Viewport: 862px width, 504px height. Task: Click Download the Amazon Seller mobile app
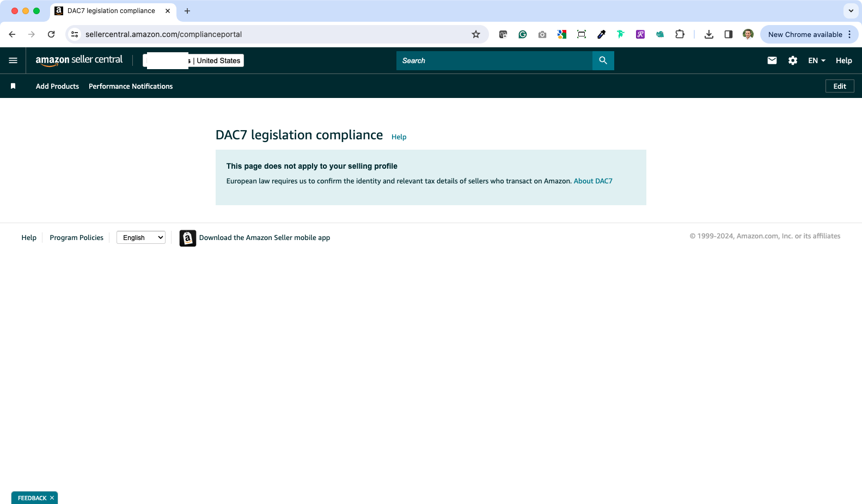[x=265, y=237]
